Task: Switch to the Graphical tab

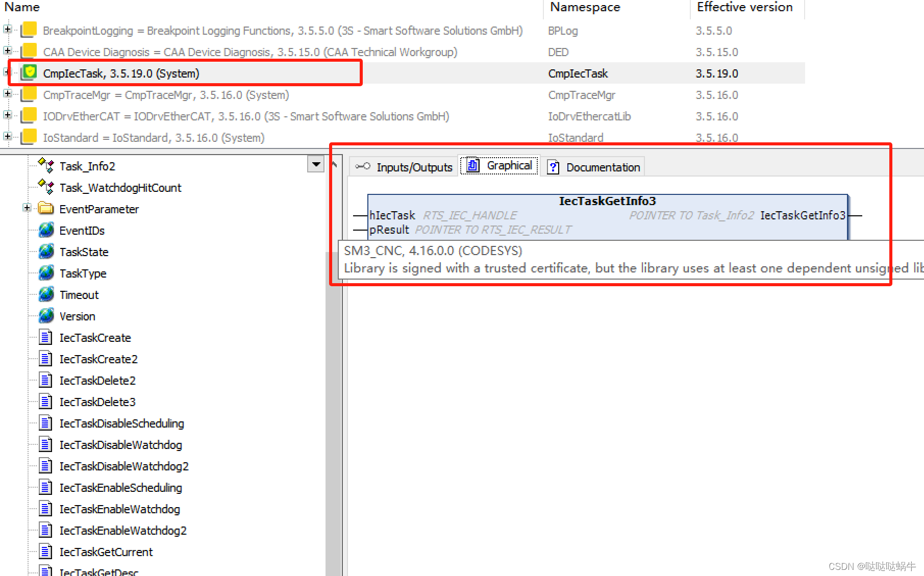Action: point(500,166)
